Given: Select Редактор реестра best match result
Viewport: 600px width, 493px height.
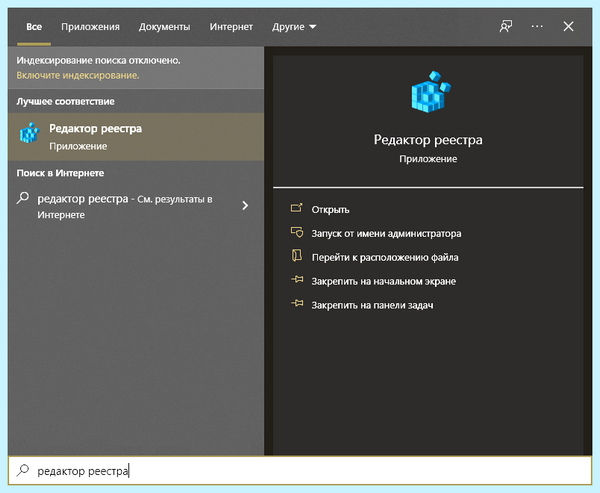Looking at the screenshot, I should pos(136,137).
